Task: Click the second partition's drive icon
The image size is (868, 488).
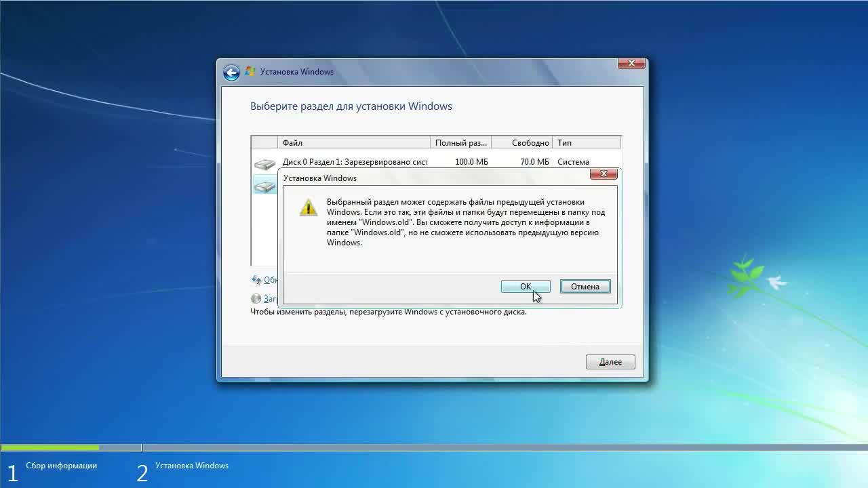Action: (x=264, y=186)
